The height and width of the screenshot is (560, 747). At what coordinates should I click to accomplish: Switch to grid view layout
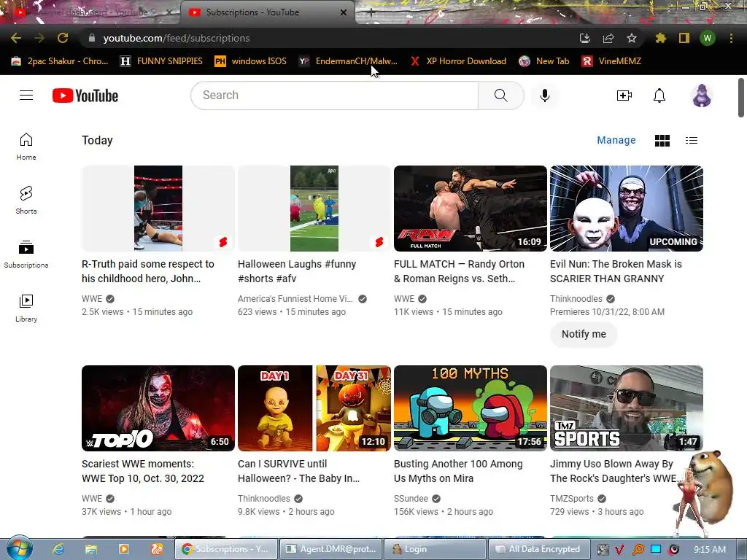click(x=662, y=141)
